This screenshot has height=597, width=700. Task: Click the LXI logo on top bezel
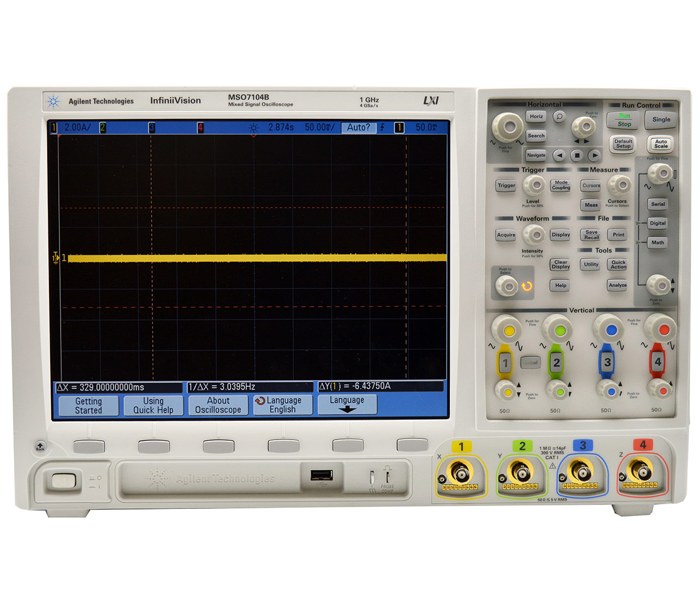(430, 101)
